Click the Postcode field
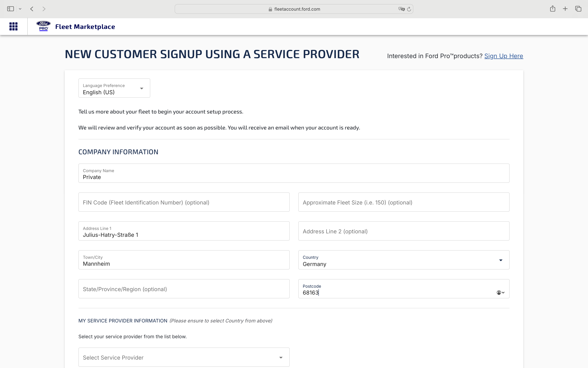 [x=404, y=289]
